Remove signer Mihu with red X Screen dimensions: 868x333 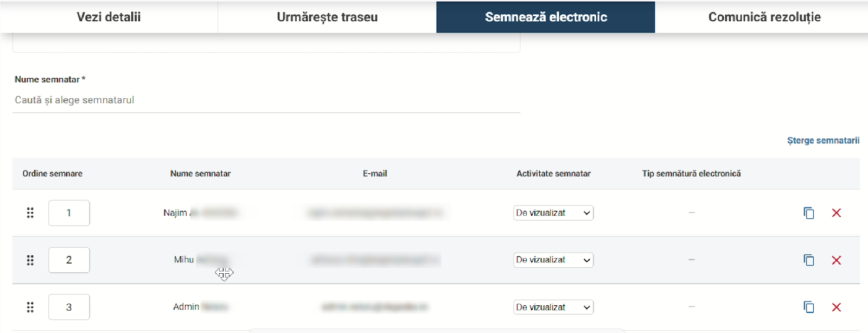[837, 260]
